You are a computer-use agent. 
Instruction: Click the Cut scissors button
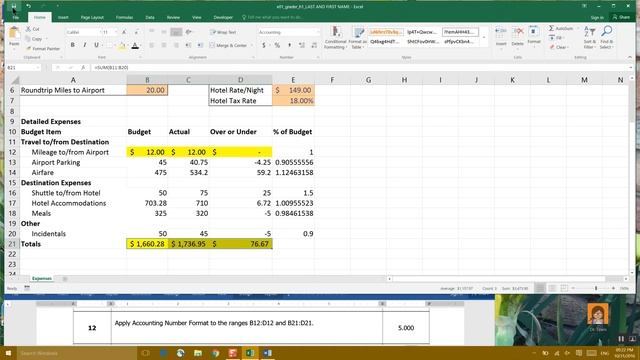coord(33,29)
